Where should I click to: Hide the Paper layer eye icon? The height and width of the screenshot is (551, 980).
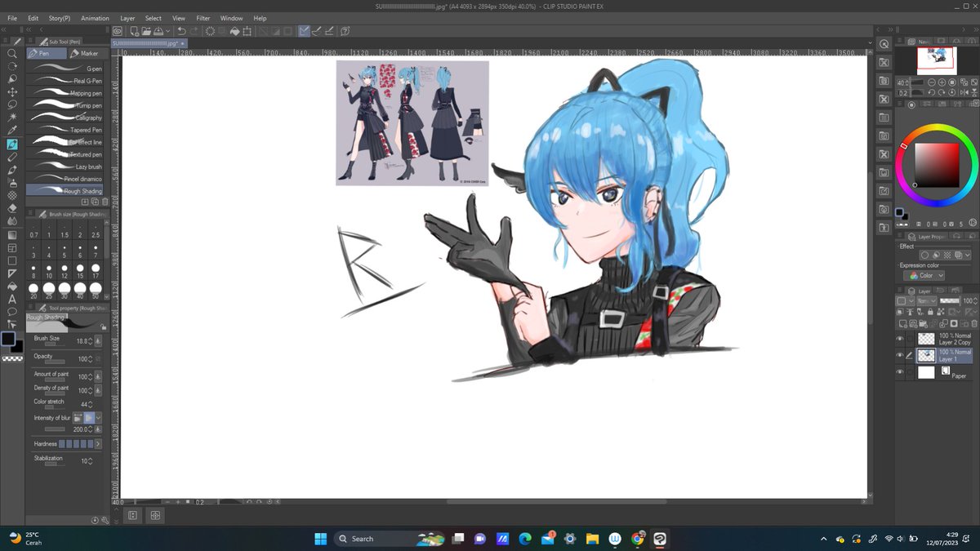(902, 372)
